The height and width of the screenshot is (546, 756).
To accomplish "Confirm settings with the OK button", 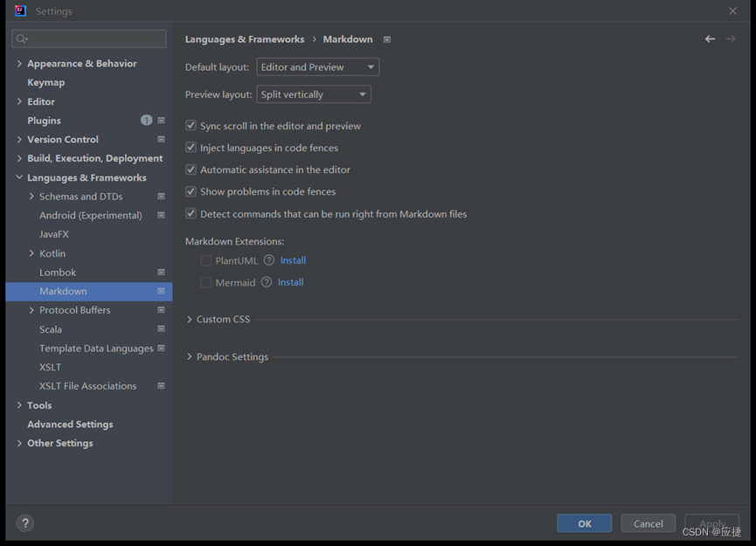I will 585,523.
